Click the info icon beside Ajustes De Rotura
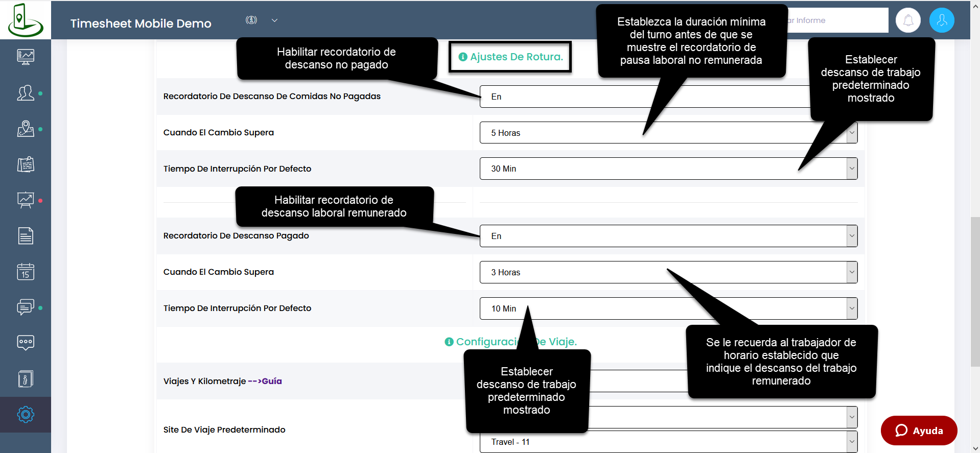This screenshot has height=453, width=980. click(463, 57)
